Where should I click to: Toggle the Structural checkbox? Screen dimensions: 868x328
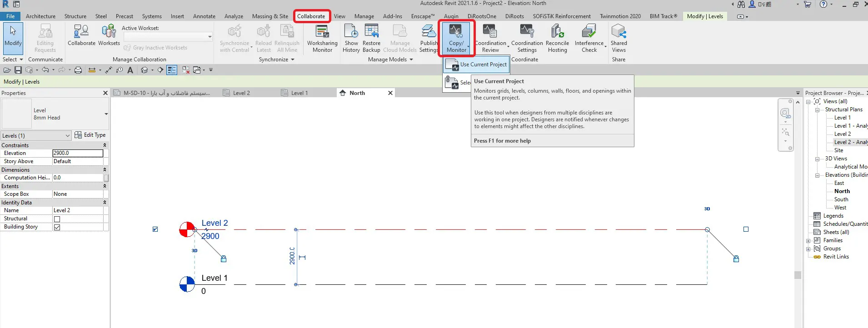click(57, 219)
